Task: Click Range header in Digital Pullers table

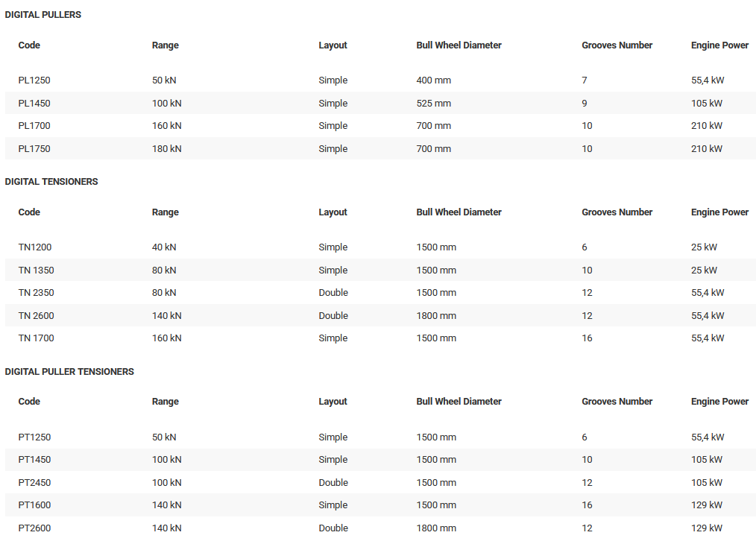Action: point(166,45)
